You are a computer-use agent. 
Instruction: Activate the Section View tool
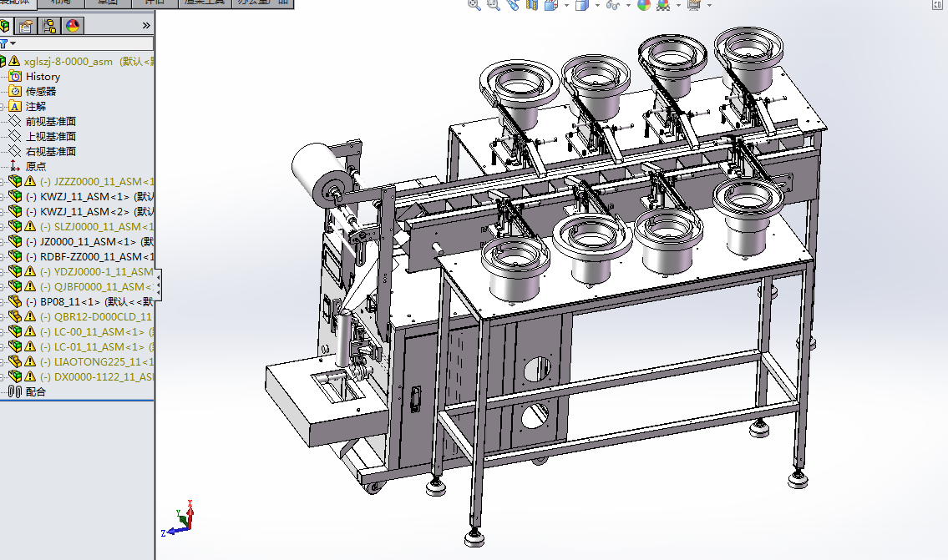pos(531,5)
